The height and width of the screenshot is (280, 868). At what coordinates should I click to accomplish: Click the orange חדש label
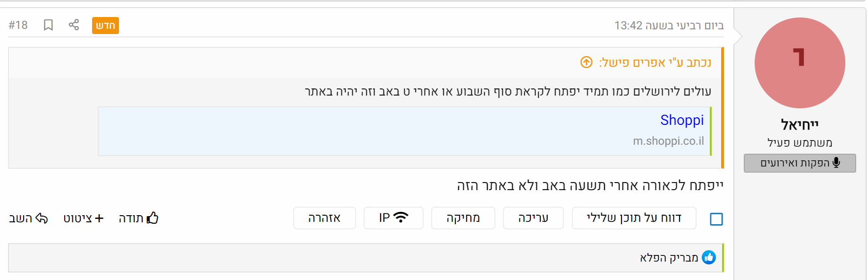point(105,26)
